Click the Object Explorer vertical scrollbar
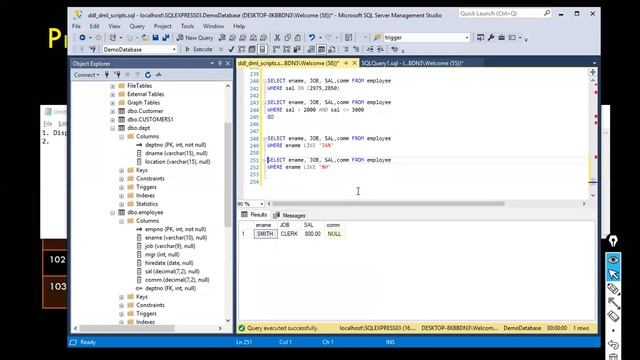The width and height of the screenshot is (640, 360). click(x=228, y=175)
